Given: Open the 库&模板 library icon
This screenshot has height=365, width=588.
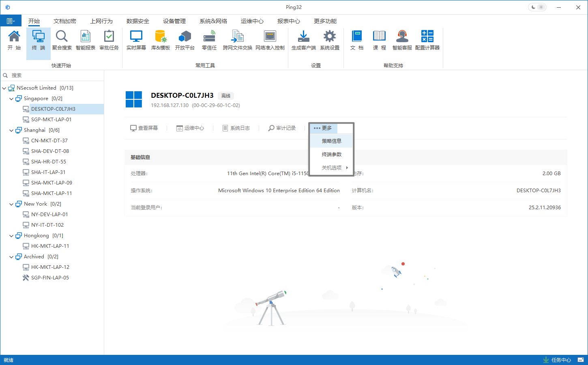Looking at the screenshot, I should tap(160, 40).
